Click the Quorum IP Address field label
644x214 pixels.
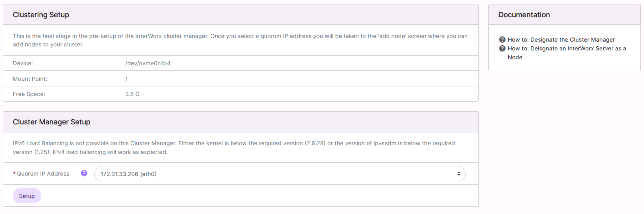(43, 174)
